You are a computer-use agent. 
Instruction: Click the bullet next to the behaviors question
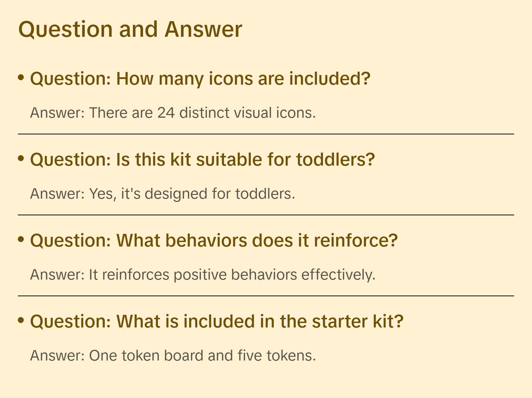(21, 239)
